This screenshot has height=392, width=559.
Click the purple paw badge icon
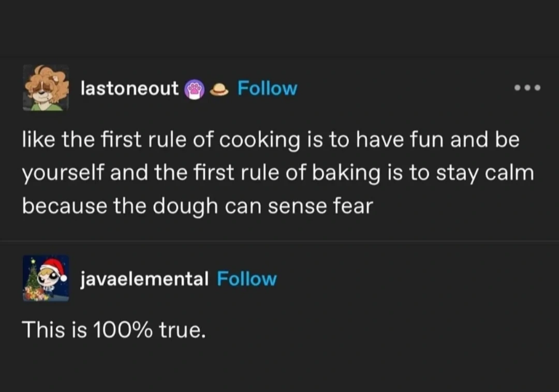click(x=194, y=89)
